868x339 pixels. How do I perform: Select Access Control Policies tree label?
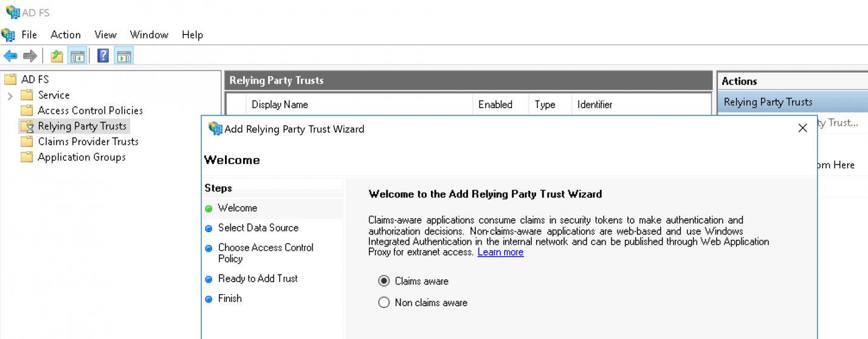tap(90, 111)
